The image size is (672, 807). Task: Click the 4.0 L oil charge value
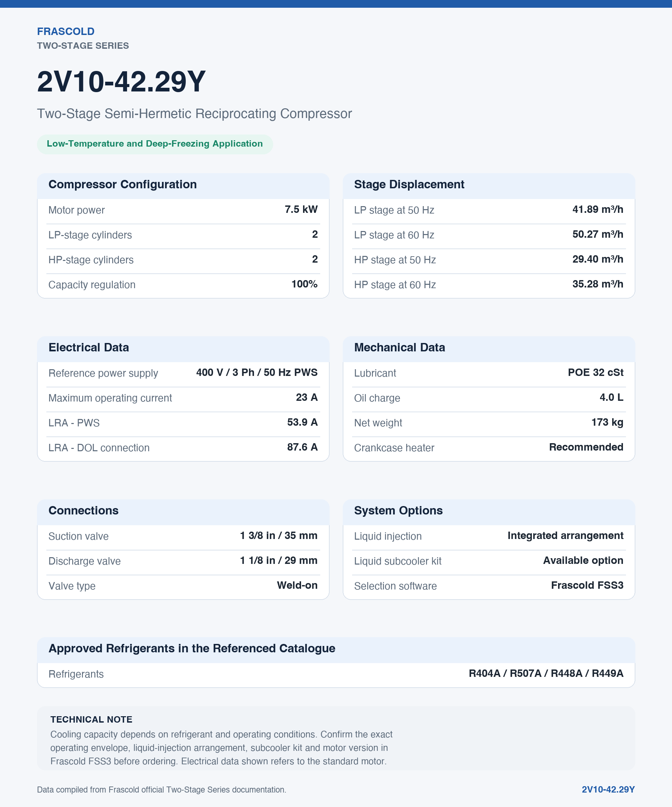coord(611,397)
